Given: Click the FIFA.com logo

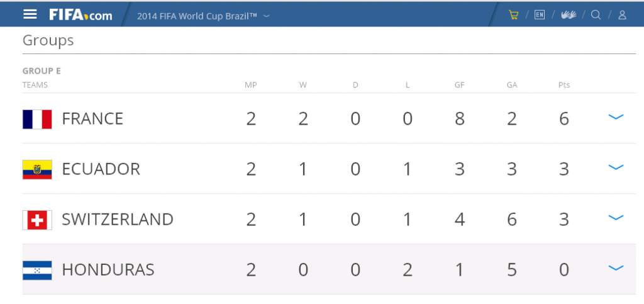Looking at the screenshot, I should pos(80,15).
